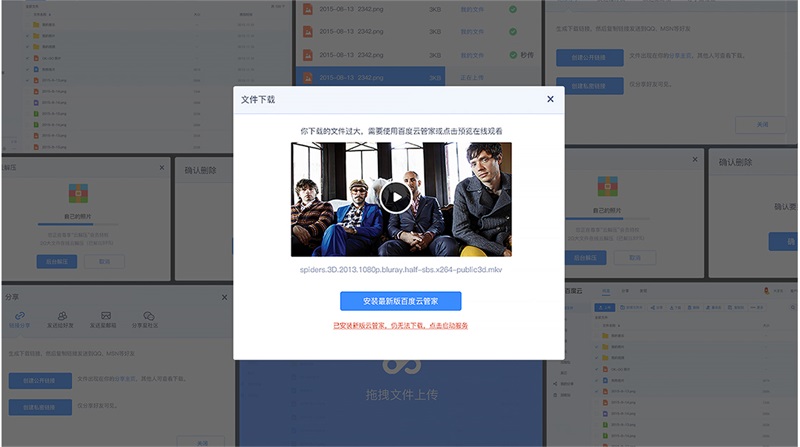Toggle checkbox of 2015-8-13.png in 百度云 list
This screenshot has width=800, height=447.
tap(597, 391)
